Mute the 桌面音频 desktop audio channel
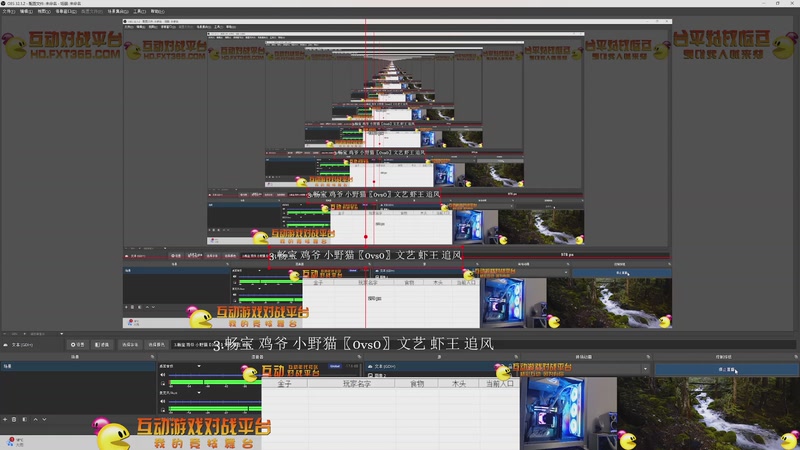 [163, 375]
